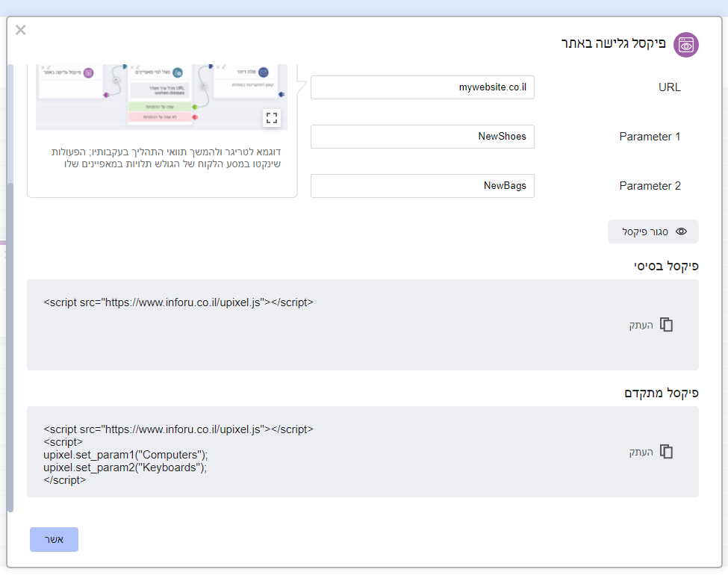Toggle the סגור פיקסל button to hide the pixel code
728x575 pixels.
click(x=653, y=231)
